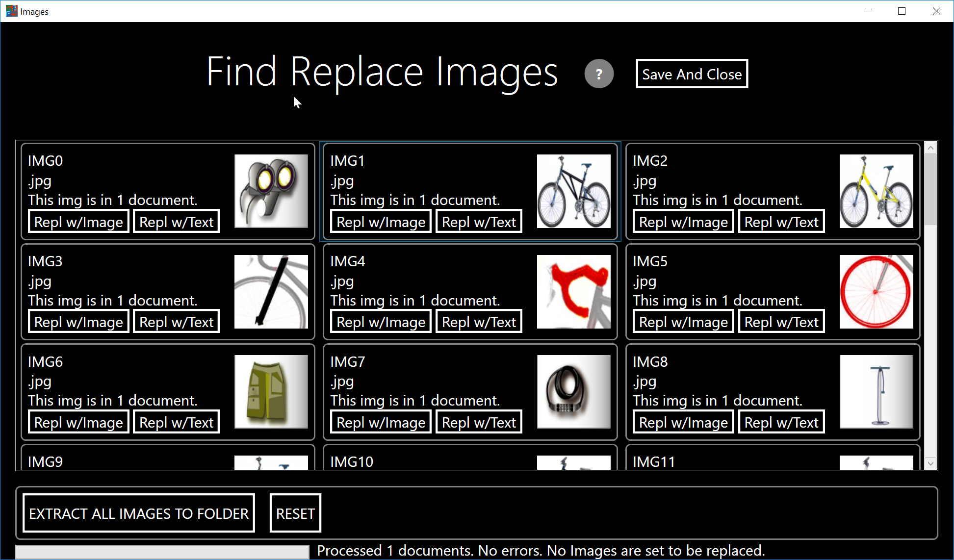
Task: Click Repl w/Image for IMG0
Action: (x=78, y=222)
